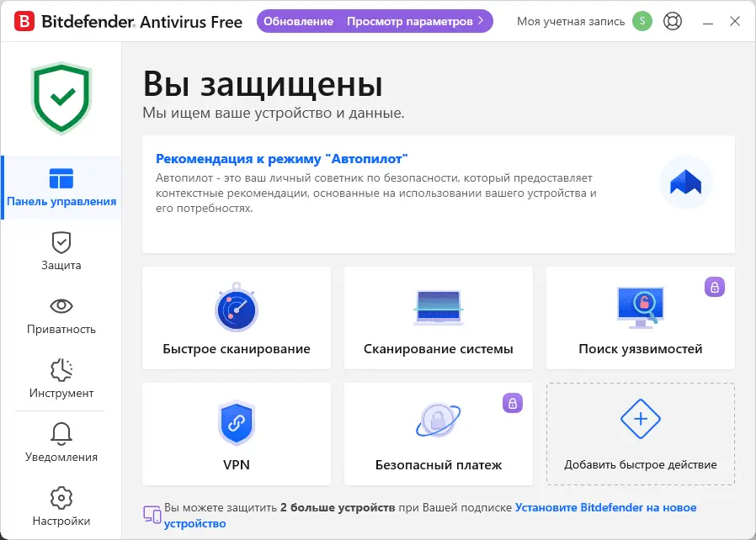Open the VPN tile
Image resolution: width=756 pixels, height=540 pixels.
click(x=237, y=434)
